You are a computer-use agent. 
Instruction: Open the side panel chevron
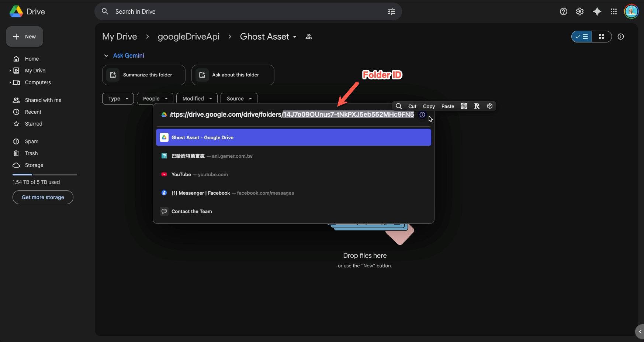(640, 332)
